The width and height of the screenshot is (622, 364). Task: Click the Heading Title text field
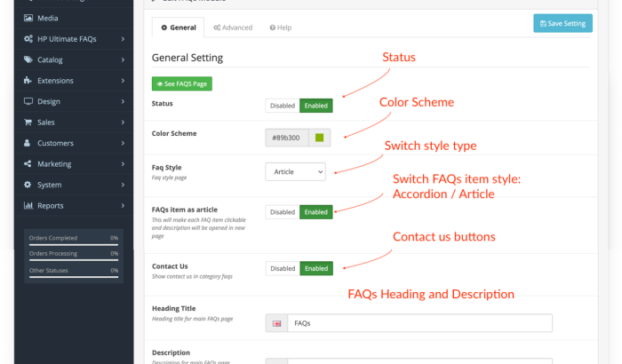[x=419, y=323]
